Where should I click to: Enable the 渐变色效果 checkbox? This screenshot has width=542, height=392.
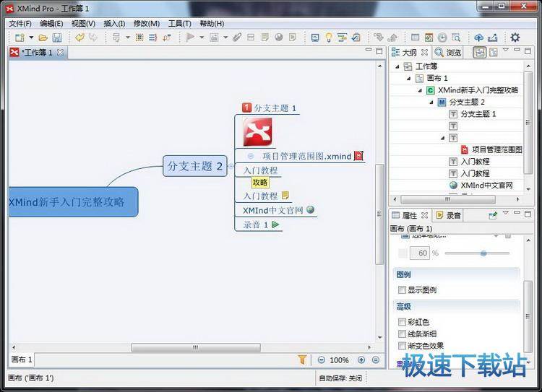coord(402,345)
